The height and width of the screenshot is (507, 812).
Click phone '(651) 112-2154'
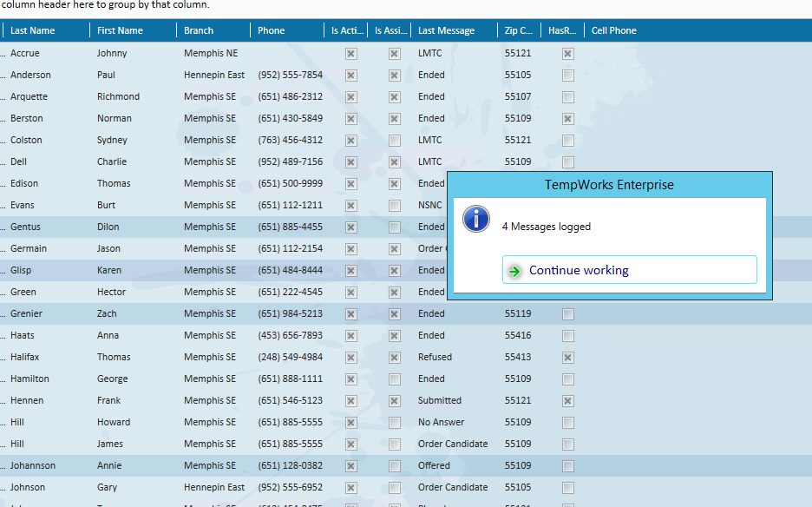click(290, 249)
